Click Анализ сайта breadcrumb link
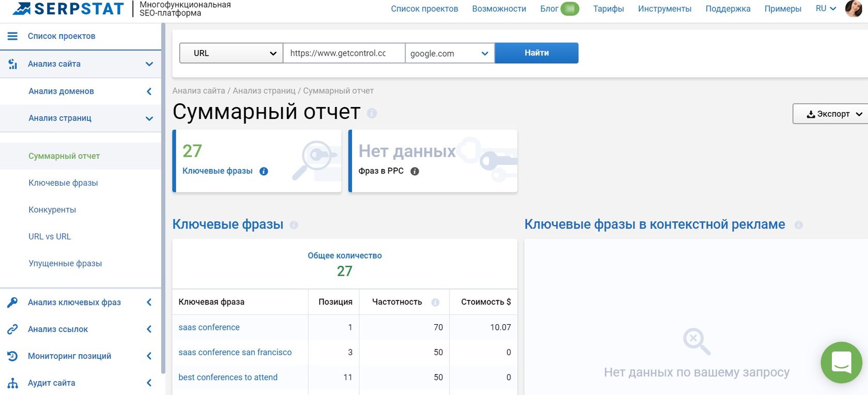This screenshot has height=395, width=868. (x=199, y=91)
